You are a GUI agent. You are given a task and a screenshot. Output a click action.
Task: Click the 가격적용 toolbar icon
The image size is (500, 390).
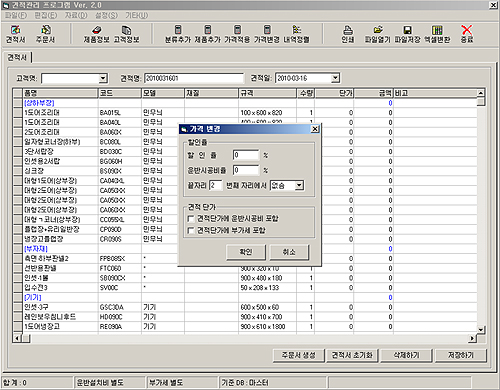(237, 34)
